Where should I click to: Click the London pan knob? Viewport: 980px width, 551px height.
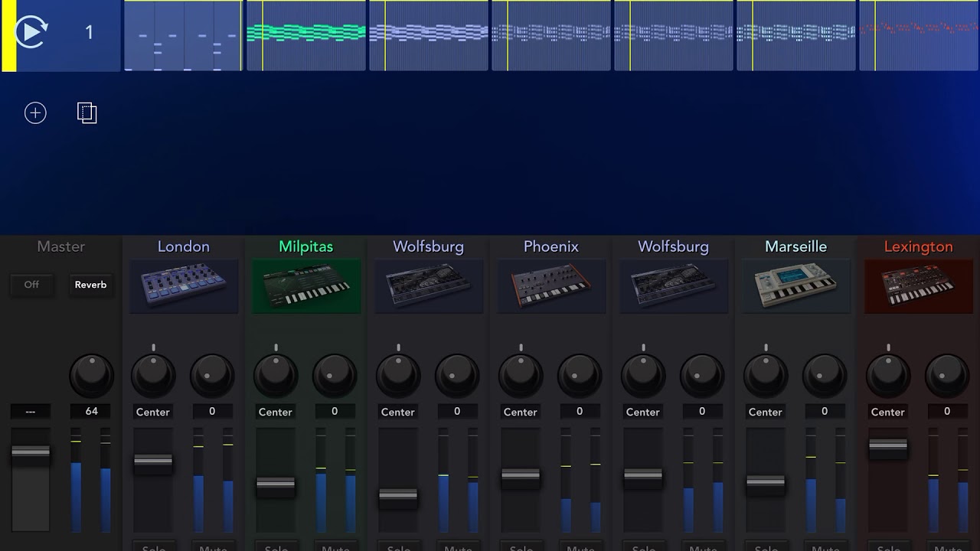coord(153,376)
